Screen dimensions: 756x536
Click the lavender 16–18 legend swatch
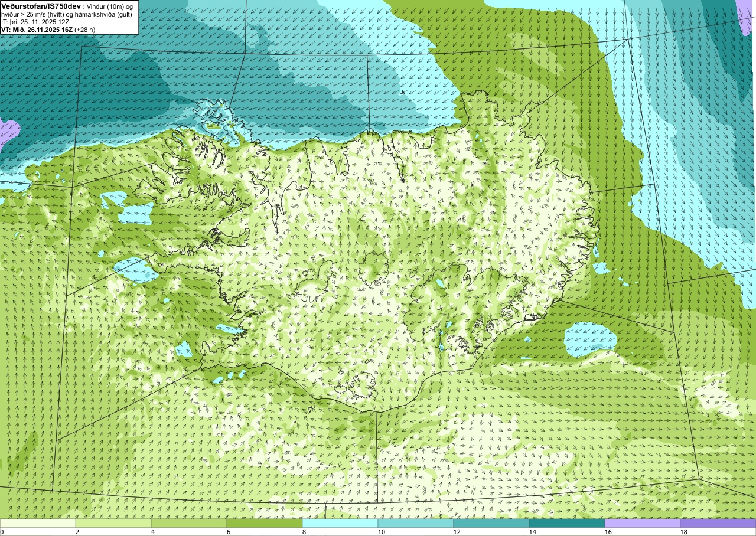pos(643,523)
